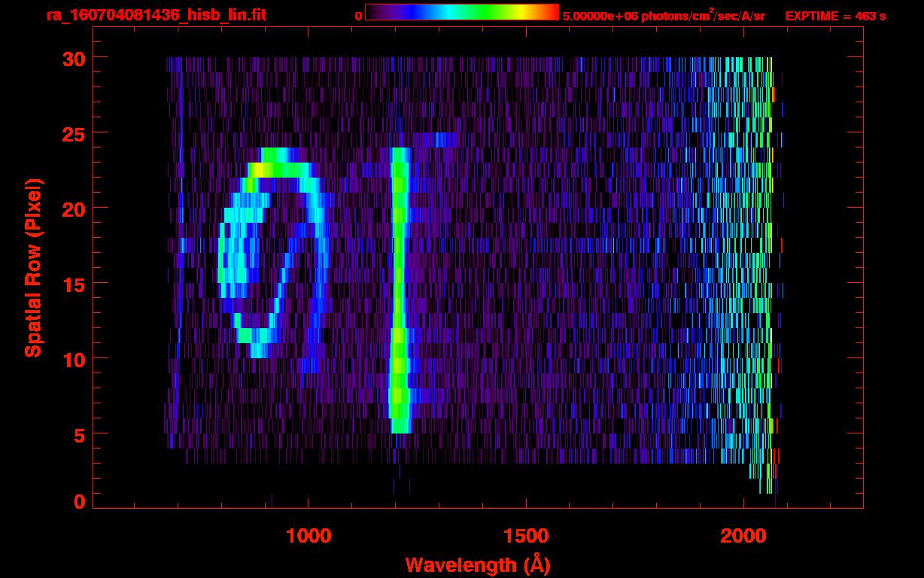Click the colorbar minimum value 0

point(359,16)
